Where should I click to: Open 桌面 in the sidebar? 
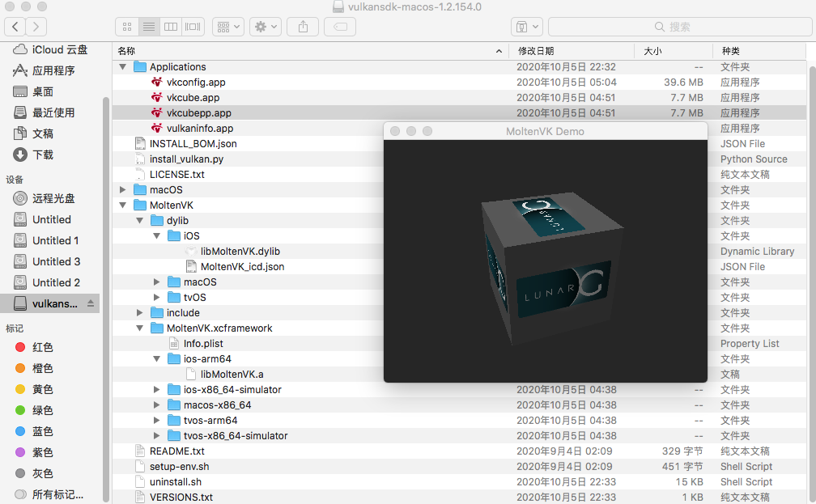[32, 91]
